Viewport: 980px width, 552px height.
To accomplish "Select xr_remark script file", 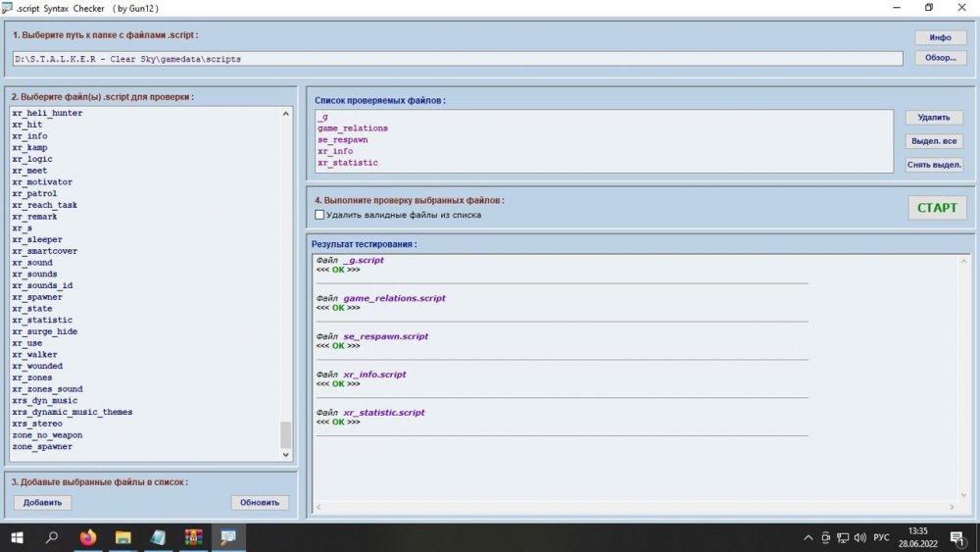I will click(x=35, y=217).
